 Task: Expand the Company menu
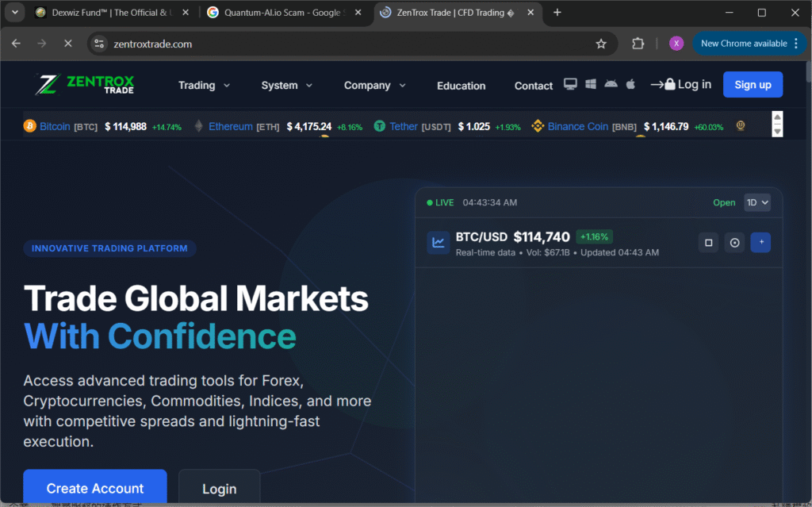[x=374, y=85]
